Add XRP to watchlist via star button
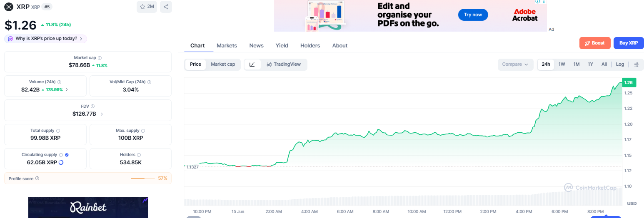The image size is (644, 218). 147,7
